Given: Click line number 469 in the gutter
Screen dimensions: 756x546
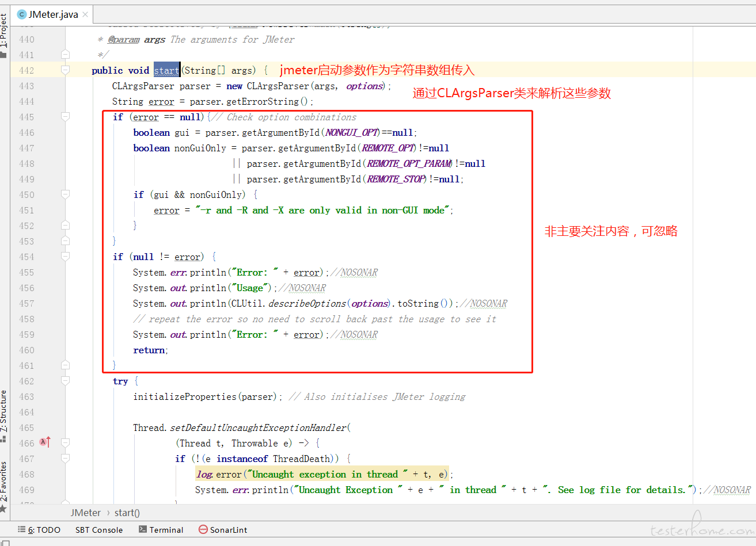Looking at the screenshot, I should [x=26, y=490].
